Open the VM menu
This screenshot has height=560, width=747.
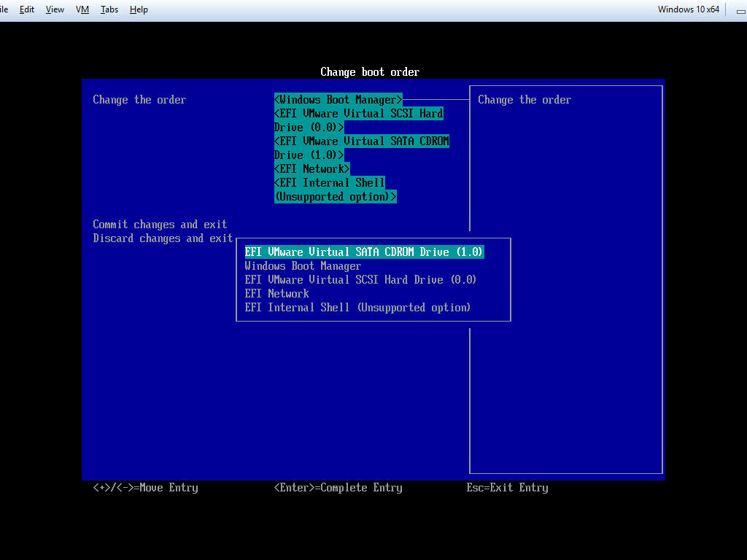point(82,9)
